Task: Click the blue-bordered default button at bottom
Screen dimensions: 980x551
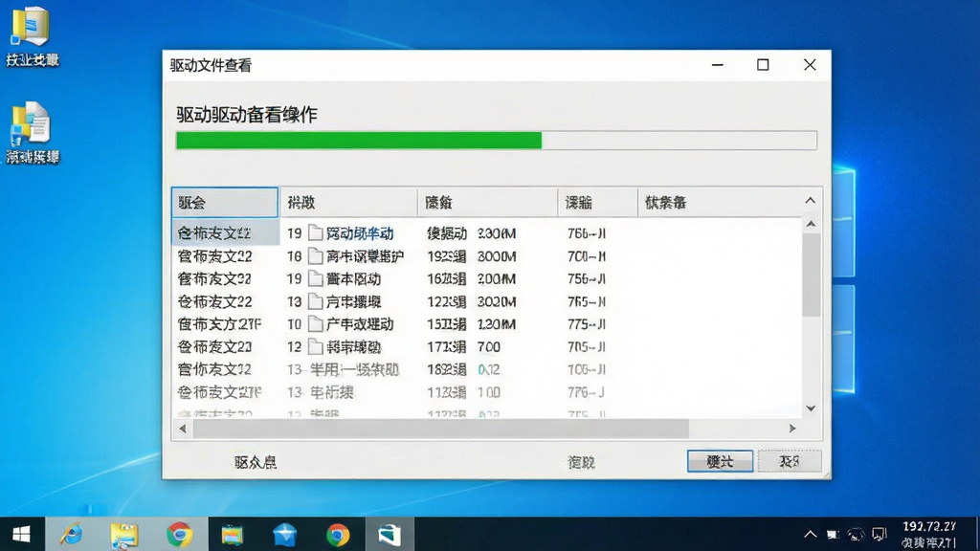Action: (720, 462)
